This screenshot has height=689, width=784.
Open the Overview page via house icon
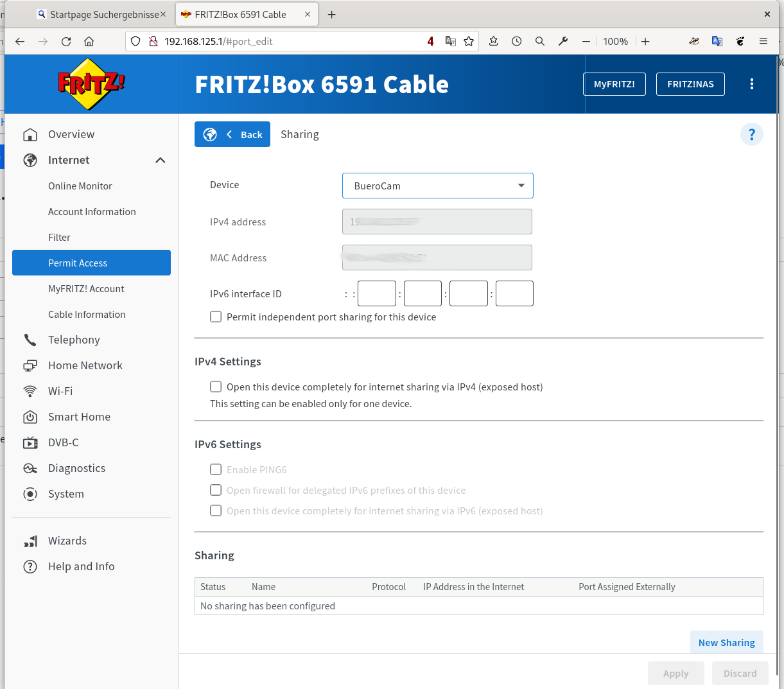(31, 134)
